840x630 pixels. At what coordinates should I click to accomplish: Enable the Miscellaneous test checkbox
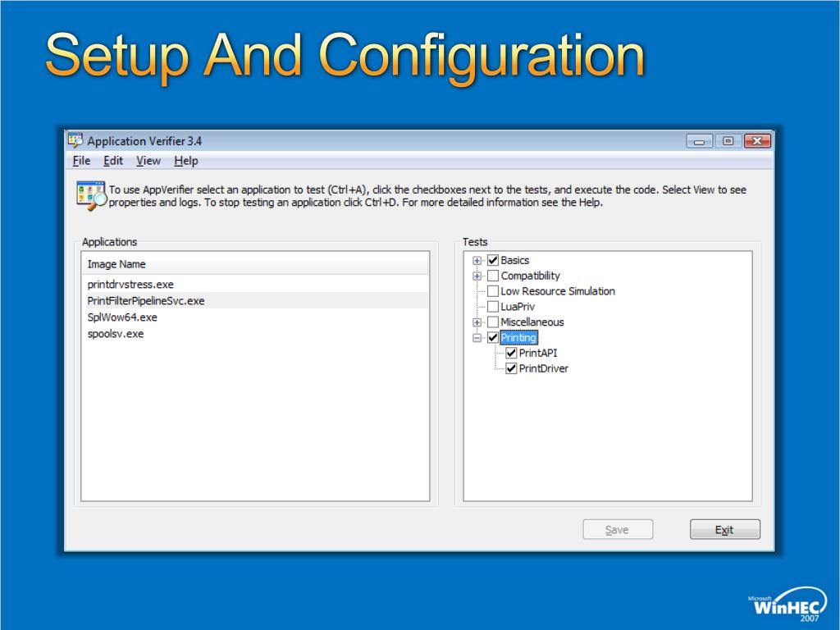[x=493, y=322]
